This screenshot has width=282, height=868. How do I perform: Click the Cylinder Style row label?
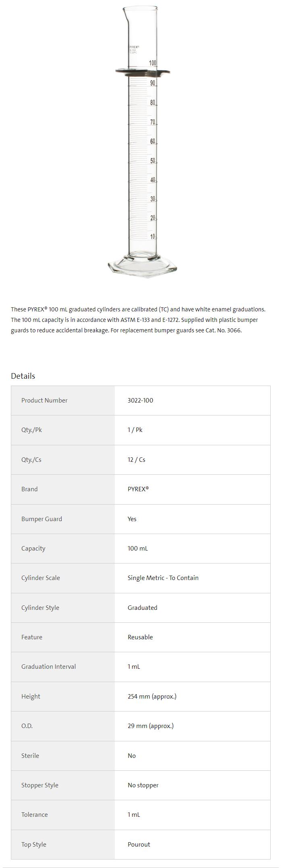(x=40, y=607)
